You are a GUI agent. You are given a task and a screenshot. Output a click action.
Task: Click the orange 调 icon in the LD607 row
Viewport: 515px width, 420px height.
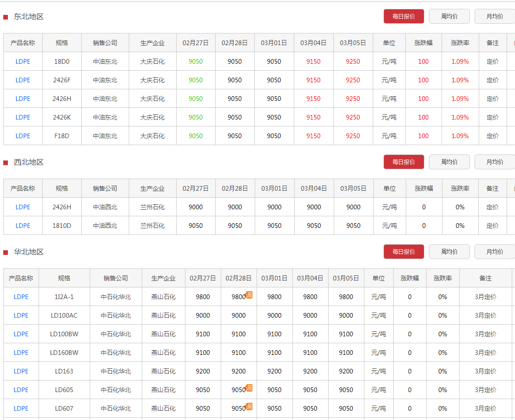(x=249, y=407)
